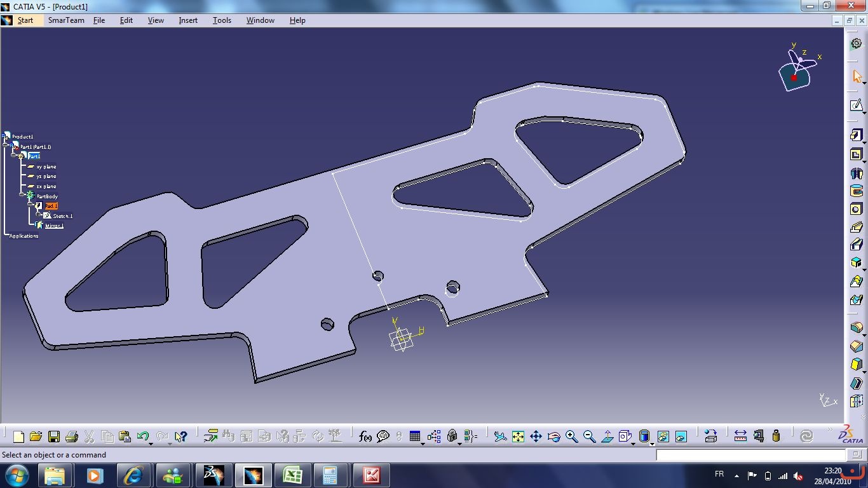Open Excel from the Windows taskbar
The image size is (868, 488).
[292, 475]
